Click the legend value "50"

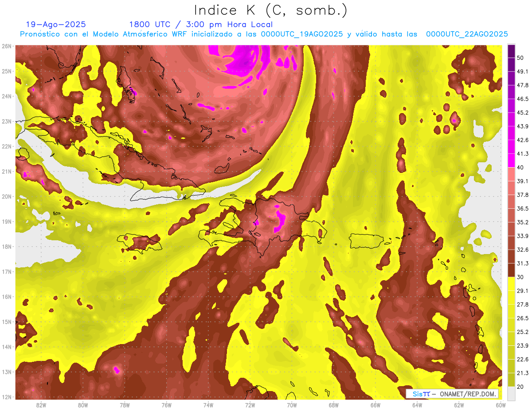(x=520, y=58)
